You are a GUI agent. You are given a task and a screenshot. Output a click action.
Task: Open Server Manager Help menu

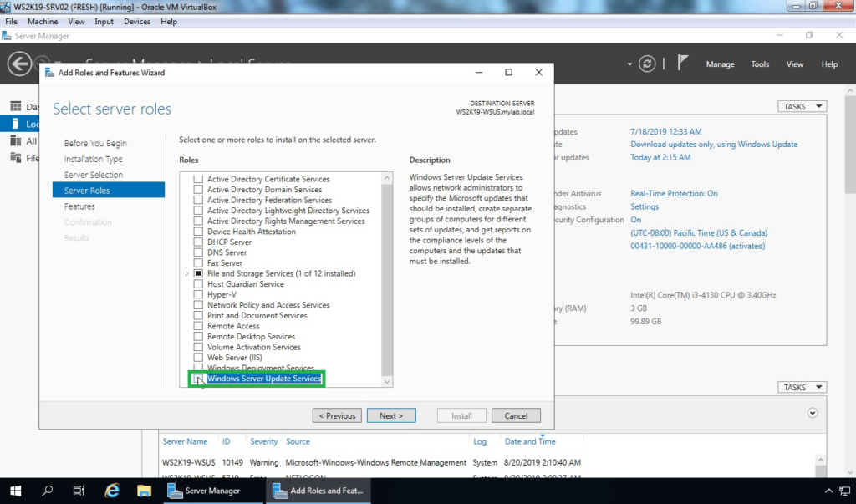point(829,64)
